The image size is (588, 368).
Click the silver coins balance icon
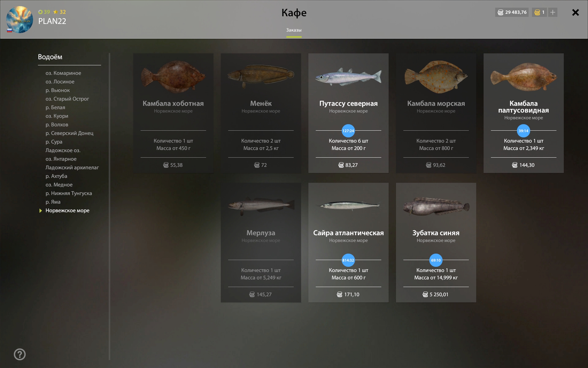[500, 12]
